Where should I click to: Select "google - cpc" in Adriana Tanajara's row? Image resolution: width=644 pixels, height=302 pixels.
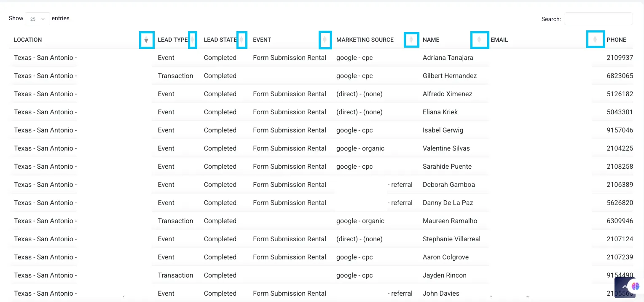point(354,58)
